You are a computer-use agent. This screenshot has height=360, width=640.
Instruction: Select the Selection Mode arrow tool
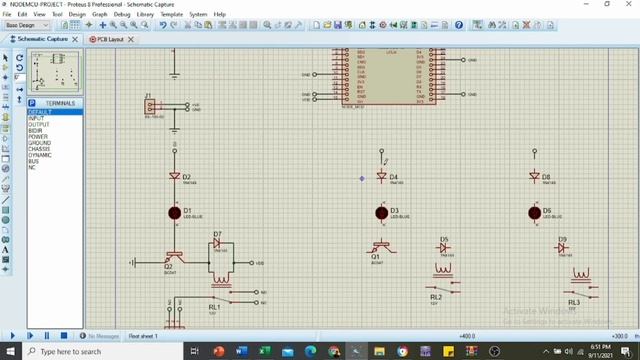[5, 58]
